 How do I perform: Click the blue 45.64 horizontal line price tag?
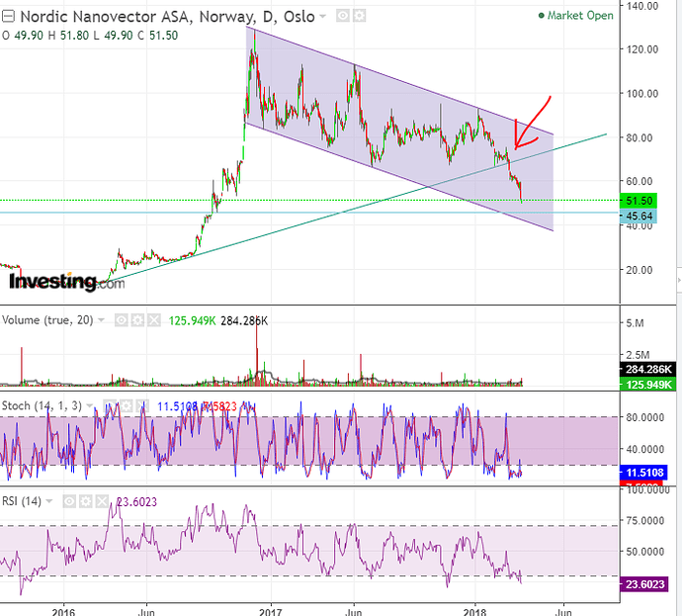[639, 216]
